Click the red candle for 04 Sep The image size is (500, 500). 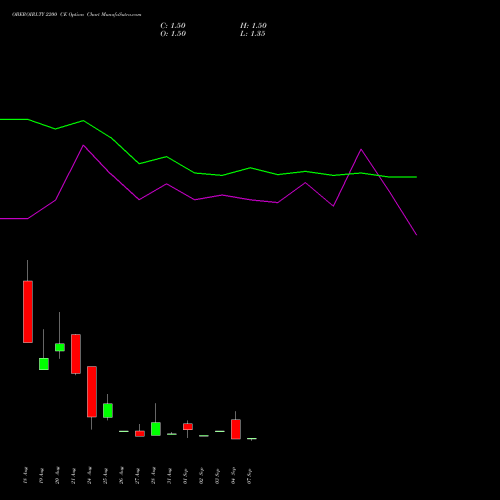236,429
